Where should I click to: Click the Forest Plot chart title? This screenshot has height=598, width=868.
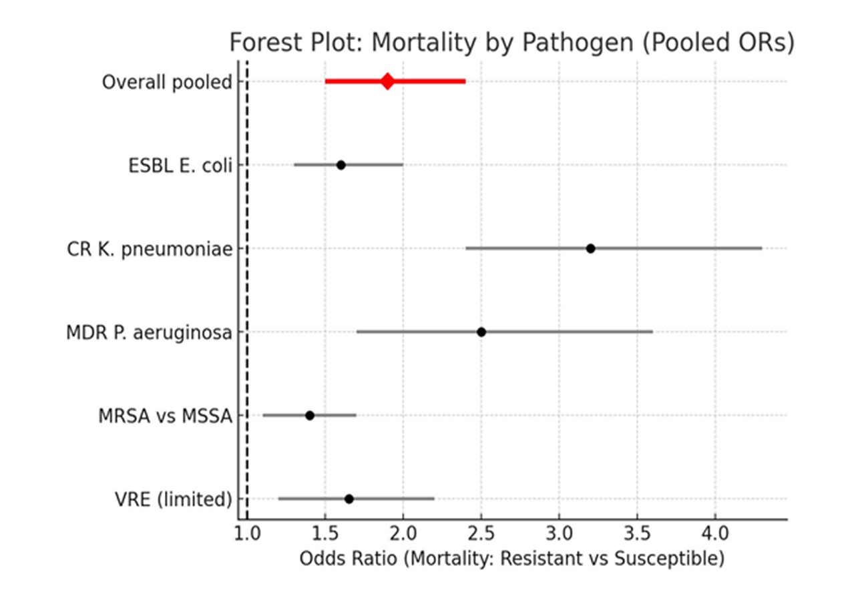tap(512, 42)
